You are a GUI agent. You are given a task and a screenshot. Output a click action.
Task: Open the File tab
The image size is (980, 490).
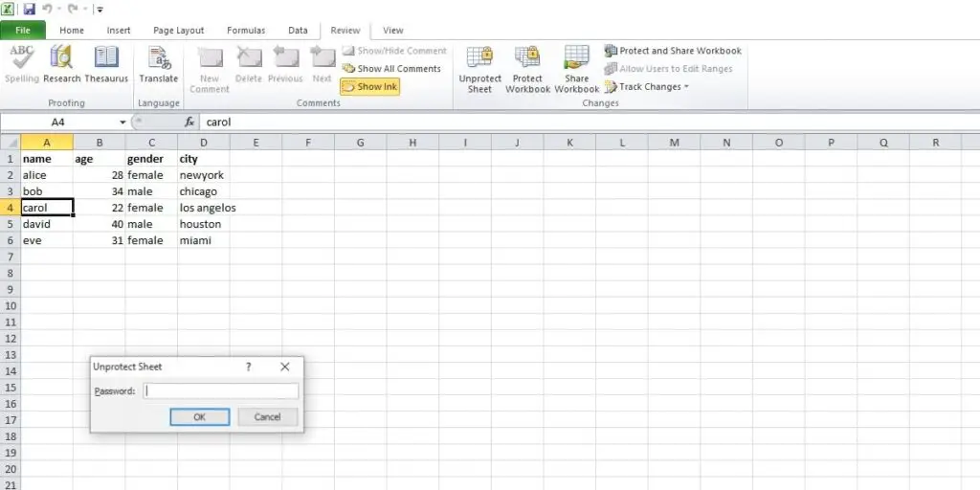tap(23, 30)
